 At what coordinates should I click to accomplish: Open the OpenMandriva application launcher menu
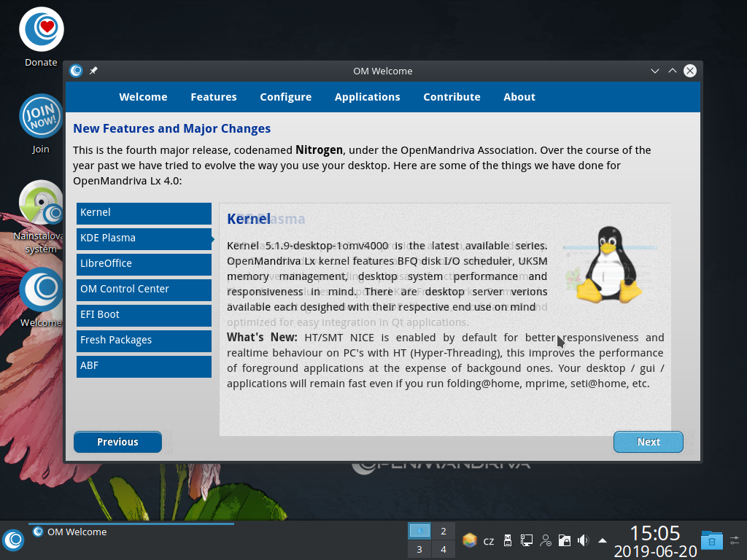coord(13,540)
